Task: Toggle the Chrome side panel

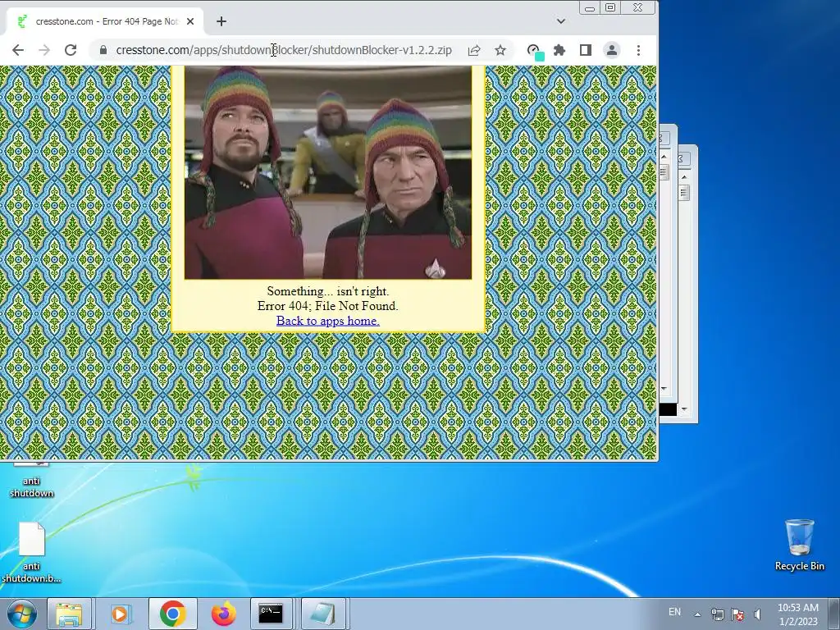Action: point(586,50)
